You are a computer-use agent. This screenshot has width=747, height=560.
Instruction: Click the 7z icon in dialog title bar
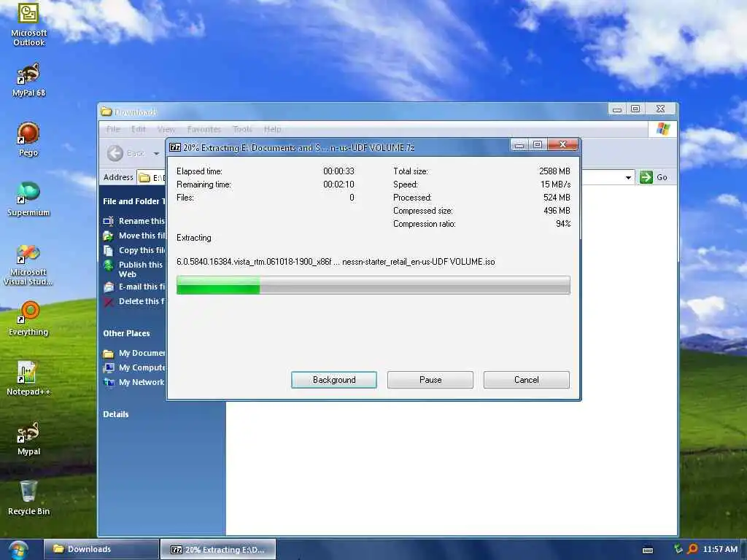tap(175, 147)
